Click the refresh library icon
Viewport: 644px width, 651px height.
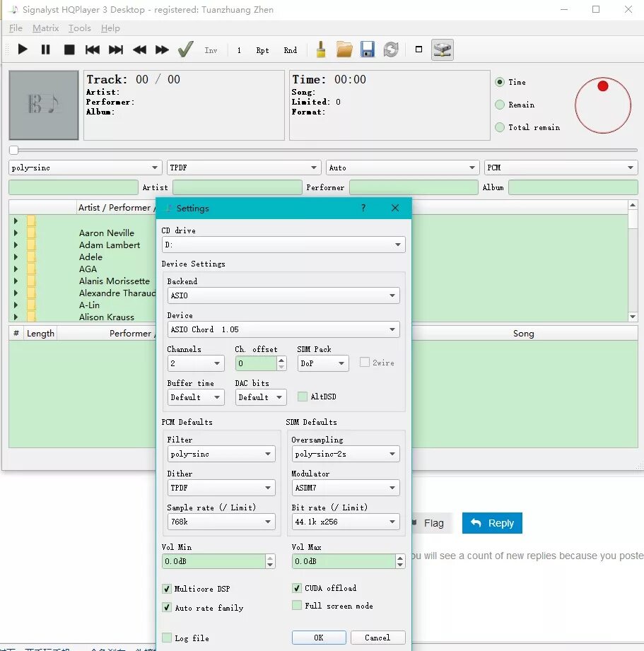[x=391, y=49]
